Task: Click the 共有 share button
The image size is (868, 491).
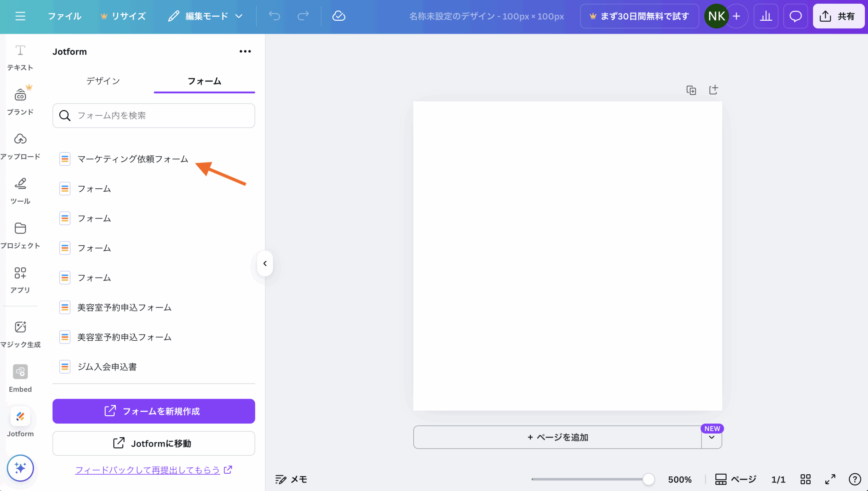Action: (838, 16)
